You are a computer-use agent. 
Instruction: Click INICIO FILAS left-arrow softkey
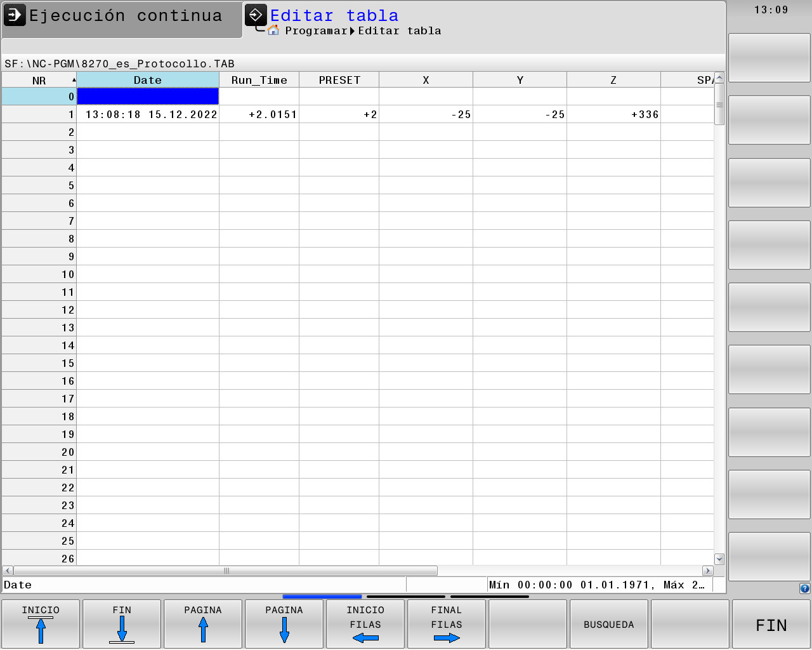tap(365, 624)
